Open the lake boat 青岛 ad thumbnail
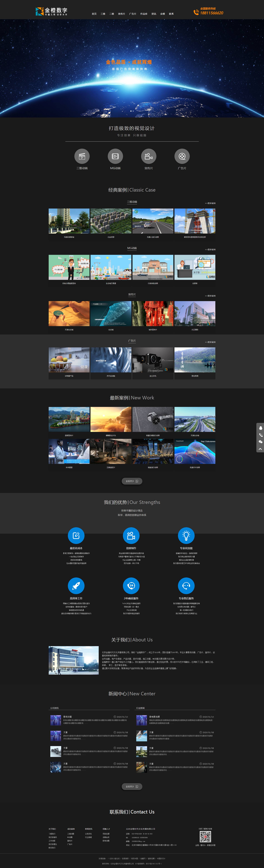Screen dimensions: 264x868 point(195,360)
